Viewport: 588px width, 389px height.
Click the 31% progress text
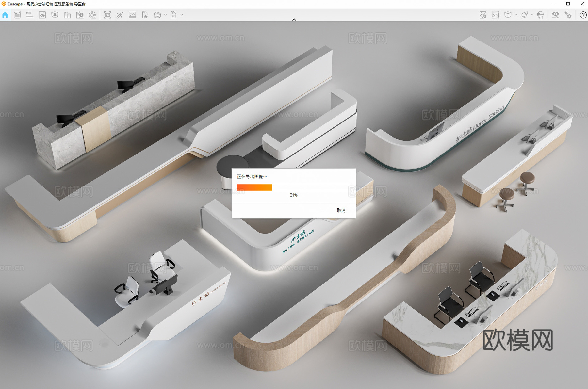pos(294,195)
